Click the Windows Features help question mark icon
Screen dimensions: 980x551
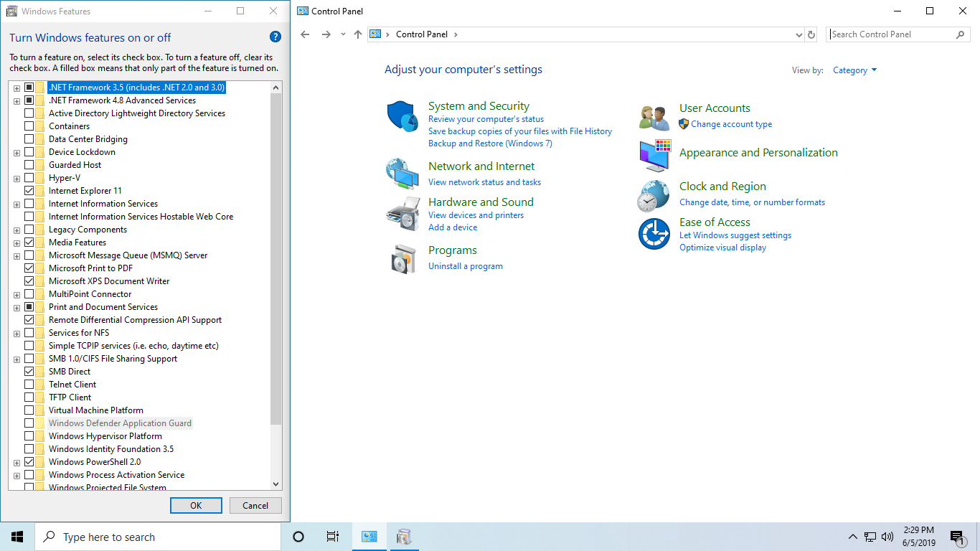[x=275, y=37]
